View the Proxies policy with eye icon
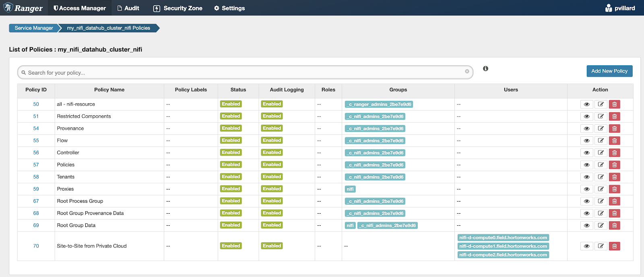644x277 pixels. (x=586, y=189)
